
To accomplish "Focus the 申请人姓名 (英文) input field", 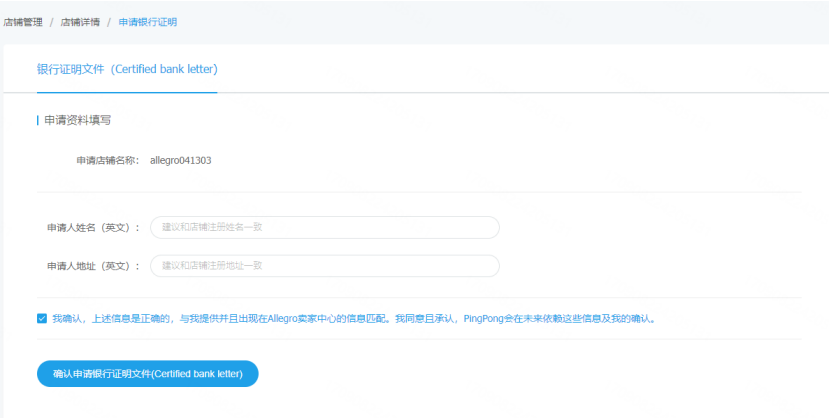I will [x=325, y=227].
